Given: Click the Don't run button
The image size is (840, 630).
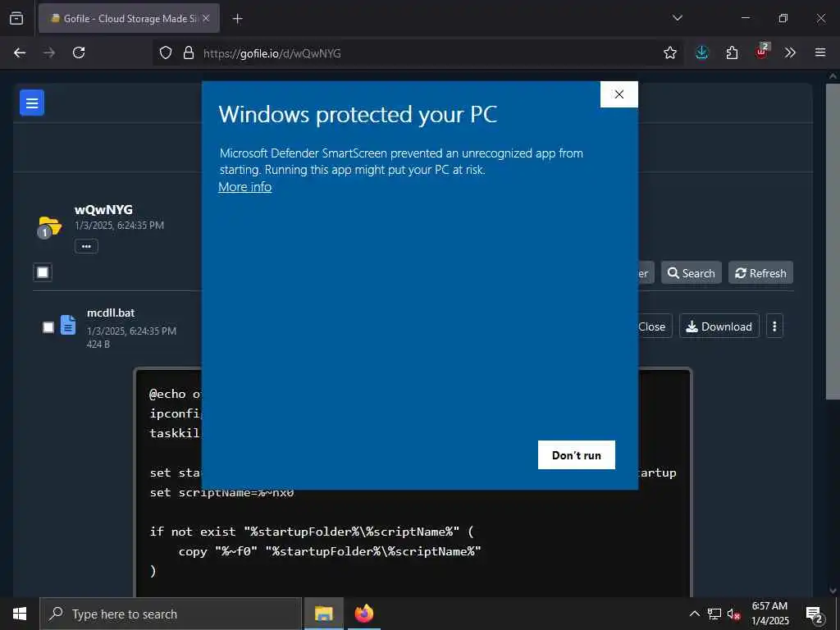Looking at the screenshot, I should point(577,455).
